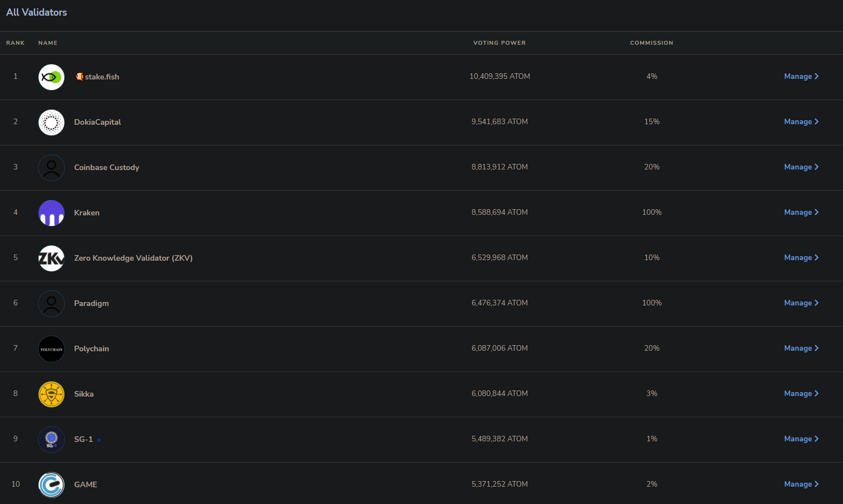Click the GAME validator logo

(51, 485)
